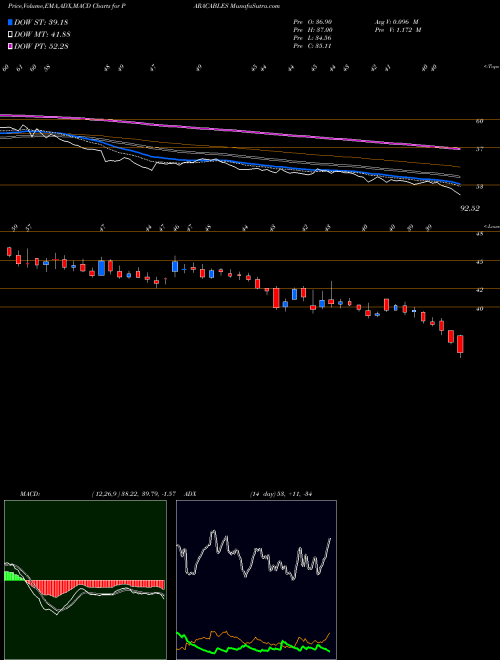Screen dimensions: 500x660
Task: Click the Price, Volume, EMA chart title
Action: (67, 6)
